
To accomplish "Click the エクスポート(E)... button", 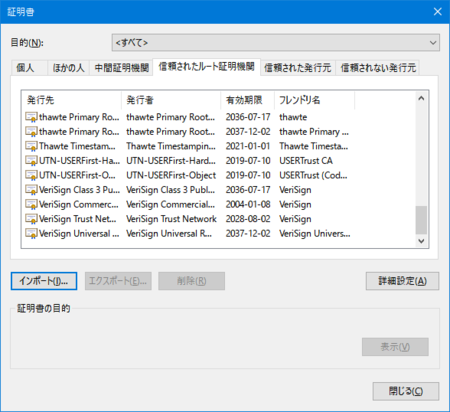I will (x=118, y=281).
